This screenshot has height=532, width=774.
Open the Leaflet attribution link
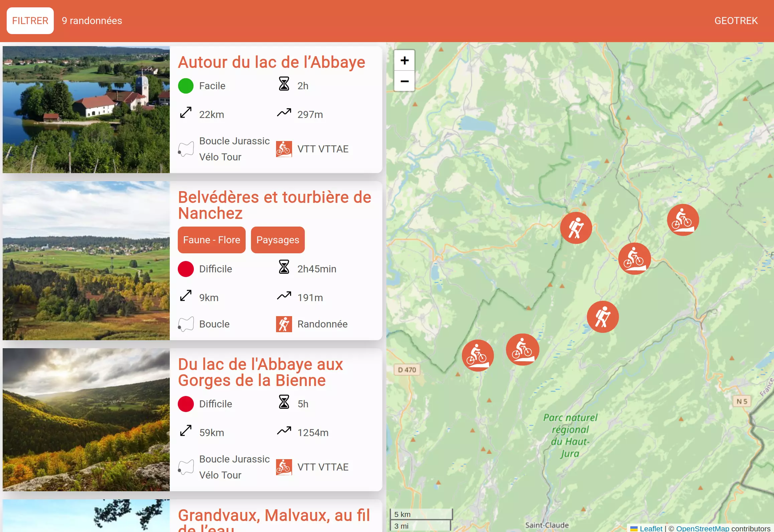[651, 528]
